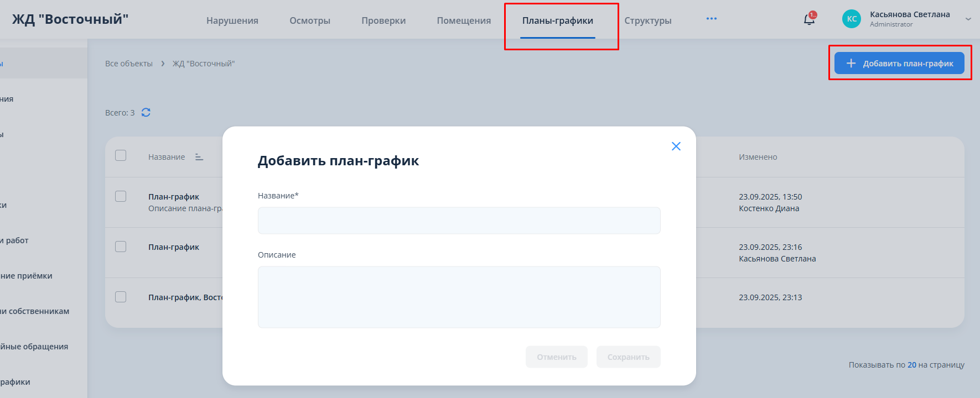980x398 pixels.
Task: Click the notifications bell icon
Action: (x=809, y=20)
